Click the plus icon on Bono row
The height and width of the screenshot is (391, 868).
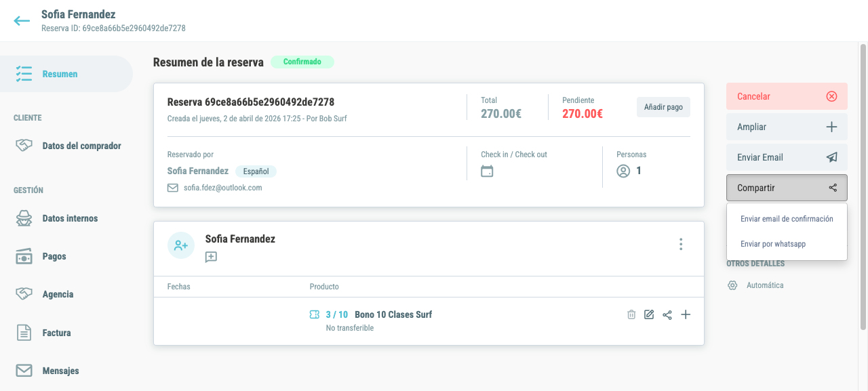pos(686,314)
